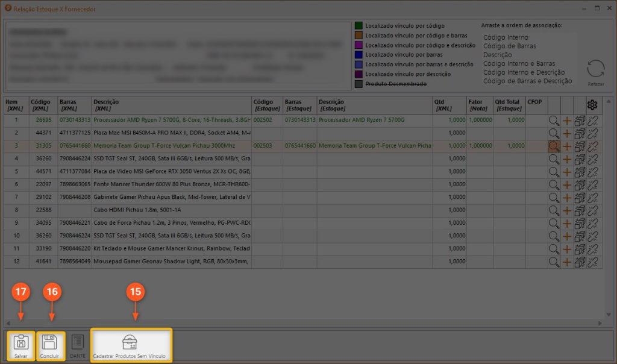Click vertical scrollbar up arrow
Image resolution: width=617 pixels, height=364 pixels.
607,101
